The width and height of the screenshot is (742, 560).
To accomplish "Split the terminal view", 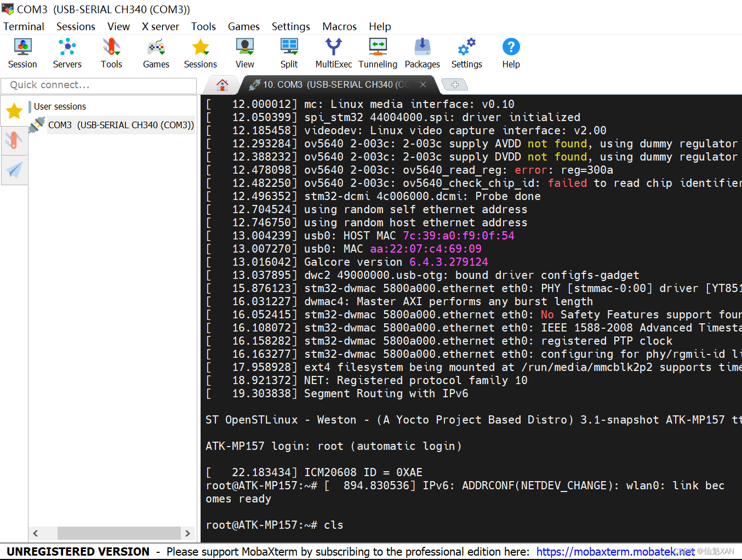I will click(289, 52).
